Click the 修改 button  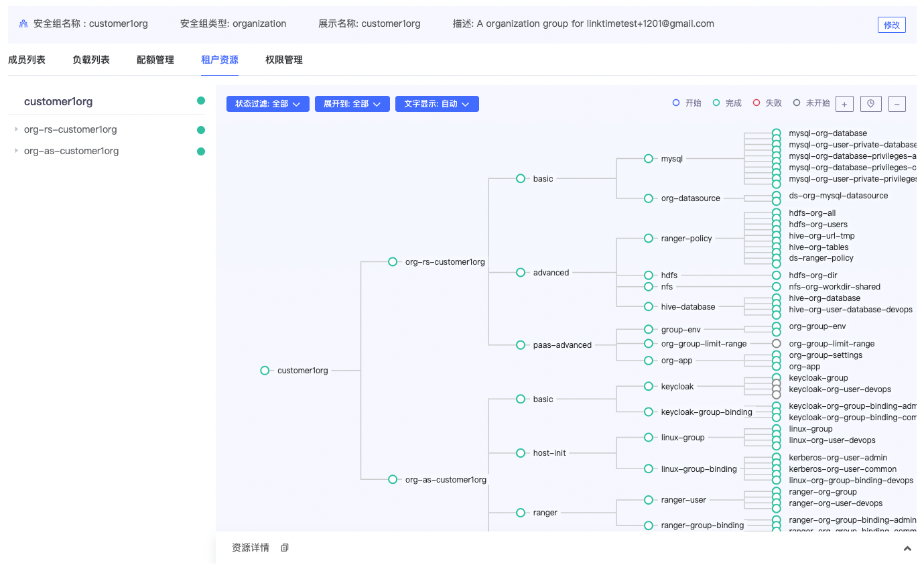[x=892, y=25]
